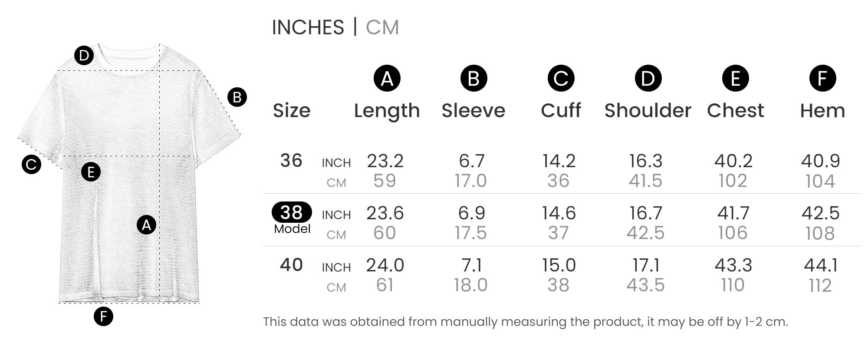Screen dimensions: 868x350
Task: Click the C marker near the shirt cuff
Action: pos(31,165)
